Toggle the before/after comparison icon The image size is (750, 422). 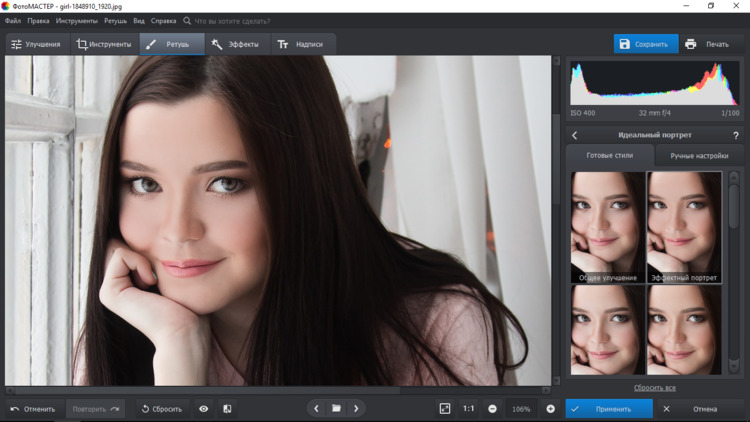pyautogui.click(x=227, y=409)
